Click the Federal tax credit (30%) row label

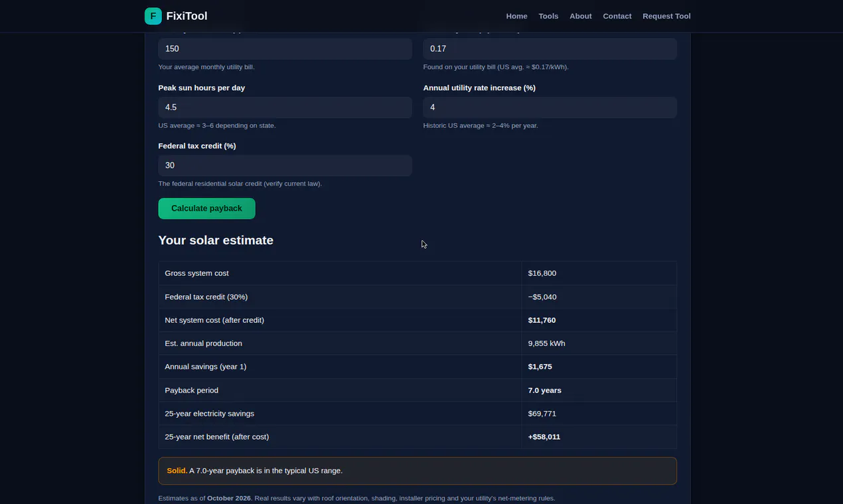pos(206,297)
